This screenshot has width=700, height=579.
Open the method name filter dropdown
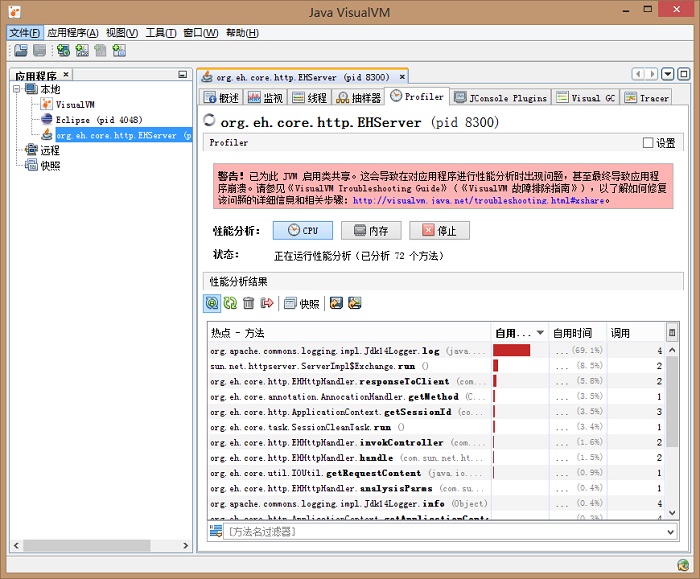click(671, 532)
